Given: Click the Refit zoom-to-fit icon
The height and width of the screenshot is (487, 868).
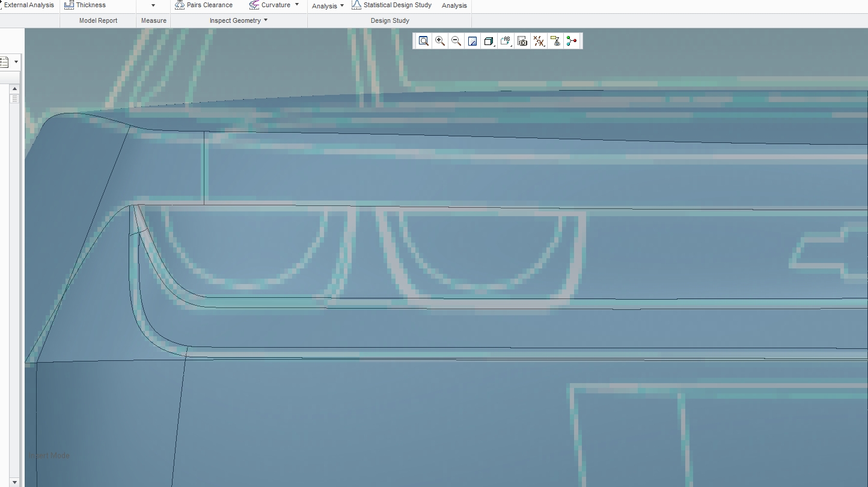Looking at the screenshot, I should [424, 41].
